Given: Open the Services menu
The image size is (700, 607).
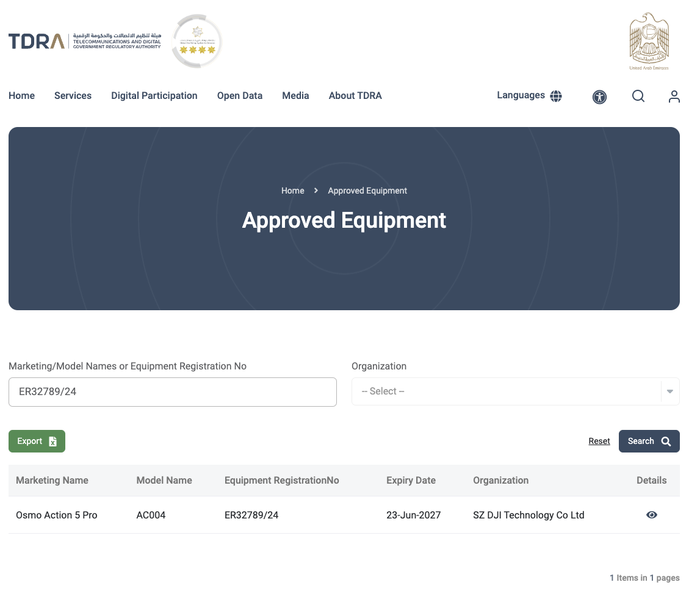Looking at the screenshot, I should [x=73, y=96].
